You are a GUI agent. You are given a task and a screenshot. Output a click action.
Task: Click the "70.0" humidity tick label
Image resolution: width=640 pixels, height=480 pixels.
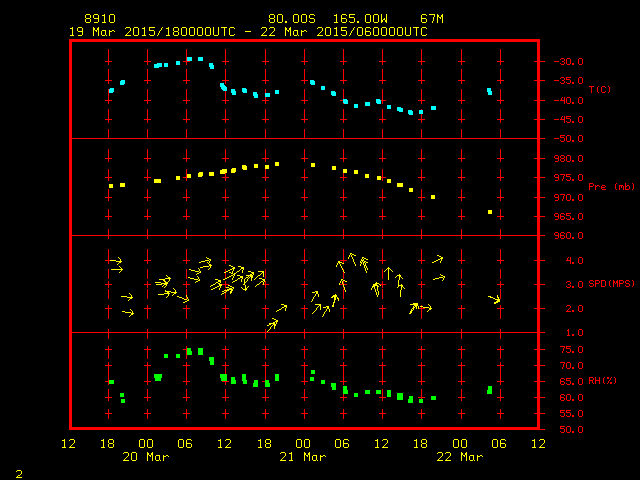tap(571, 366)
